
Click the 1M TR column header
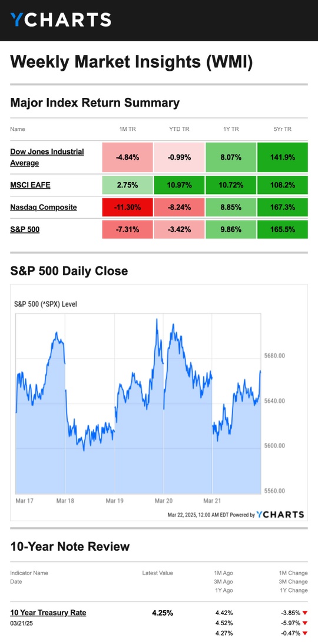(128, 129)
